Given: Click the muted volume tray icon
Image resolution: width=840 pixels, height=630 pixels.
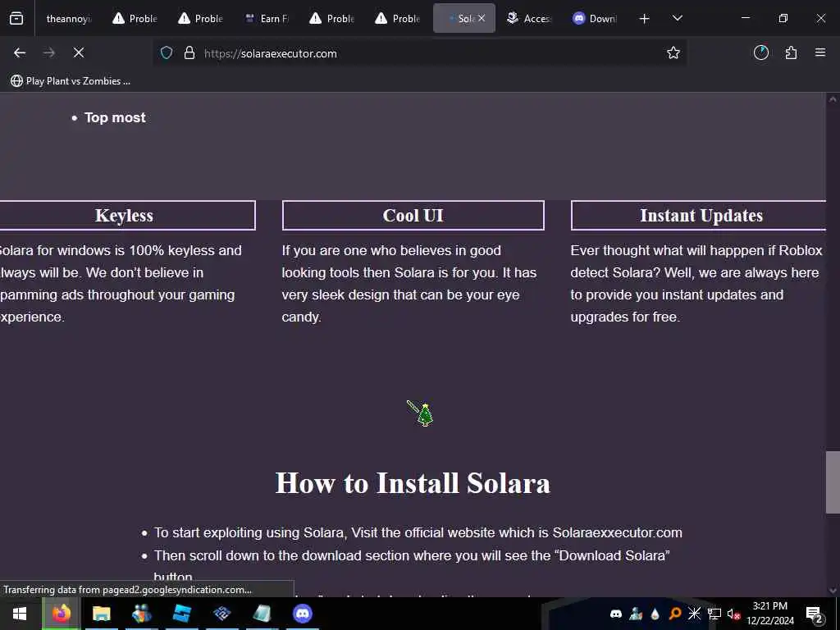Looking at the screenshot, I should pyautogui.click(x=733, y=614).
